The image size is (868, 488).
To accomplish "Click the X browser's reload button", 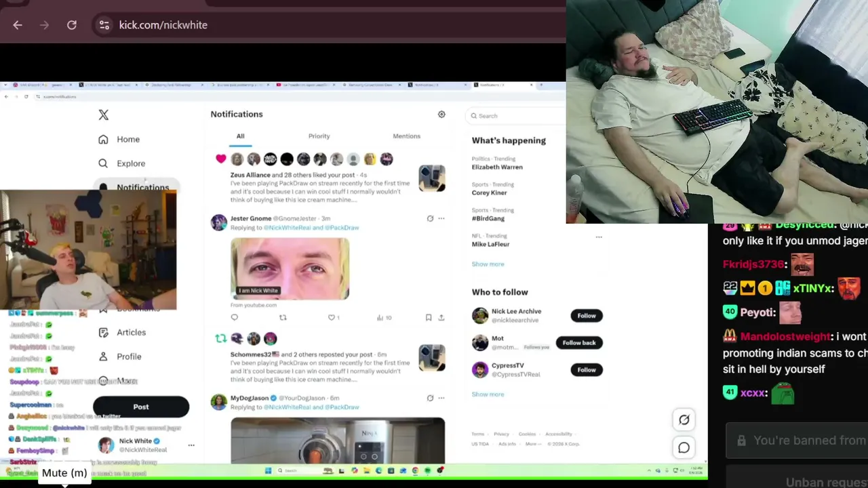I will click(x=26, y=97).
